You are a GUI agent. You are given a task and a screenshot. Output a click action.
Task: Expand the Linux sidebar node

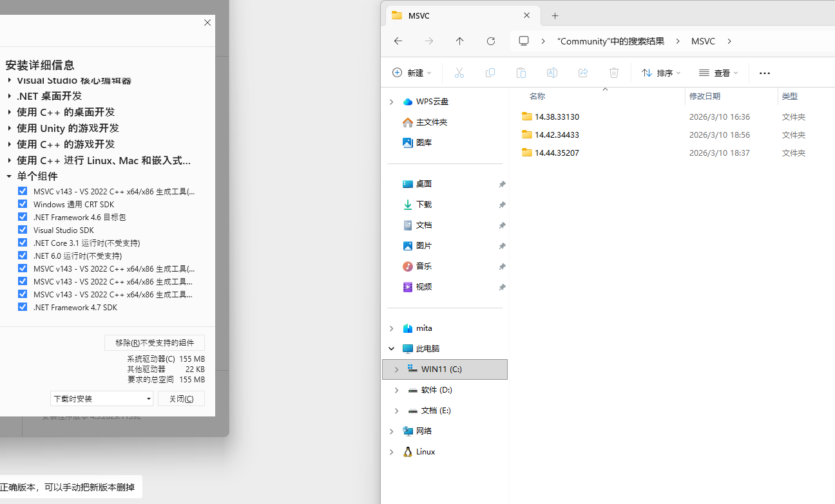pos(392,452)
